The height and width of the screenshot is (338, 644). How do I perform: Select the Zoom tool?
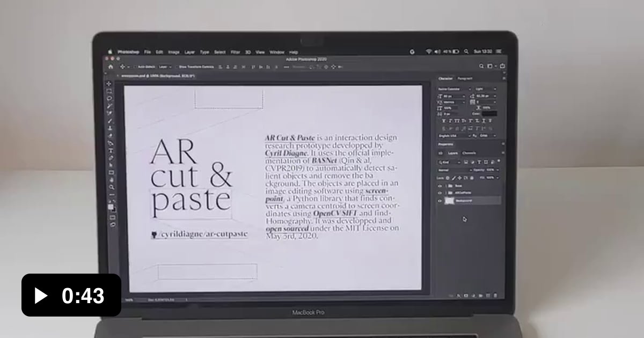coord(111,187)
